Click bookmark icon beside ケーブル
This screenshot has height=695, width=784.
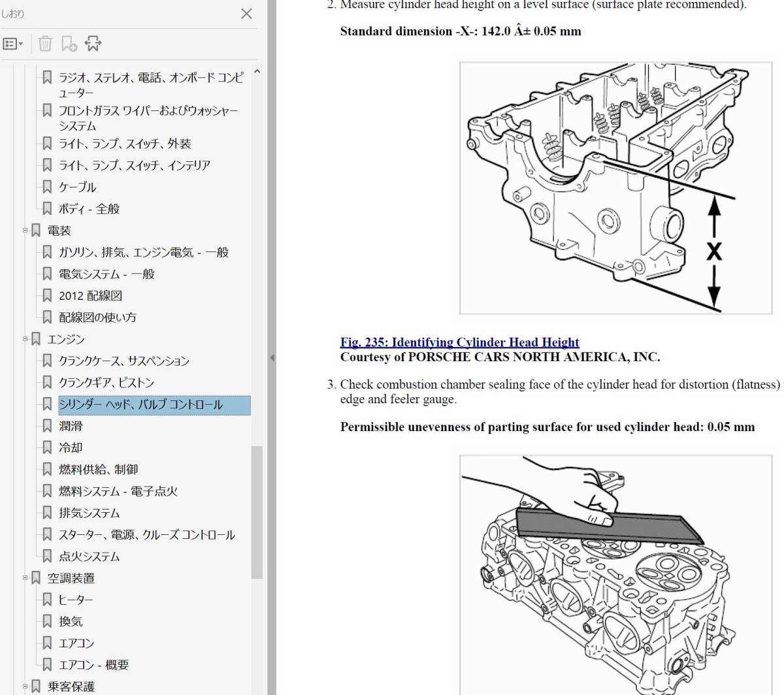[47, 187]
